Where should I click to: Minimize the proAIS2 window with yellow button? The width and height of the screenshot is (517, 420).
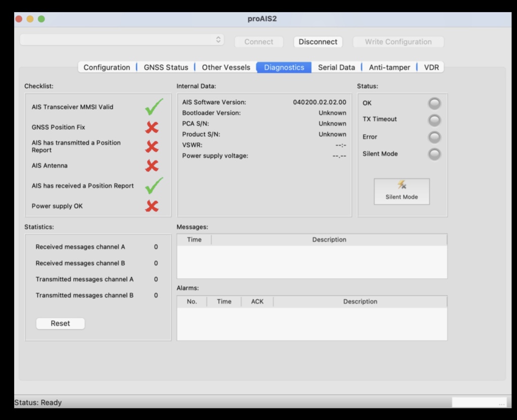click(x=30, y=19)
